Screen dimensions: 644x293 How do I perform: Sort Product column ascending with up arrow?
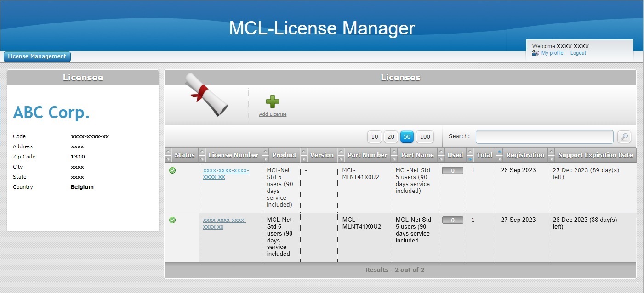tap(266, 152)
